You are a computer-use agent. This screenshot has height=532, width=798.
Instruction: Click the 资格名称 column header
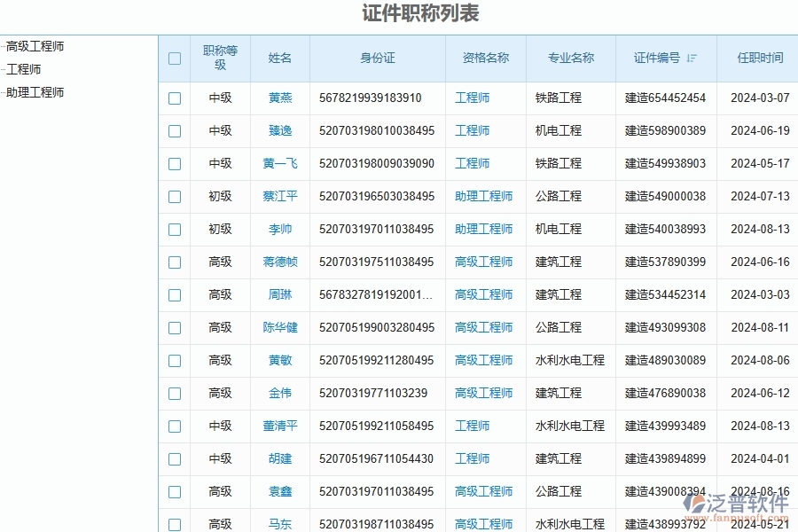[484, 57]
